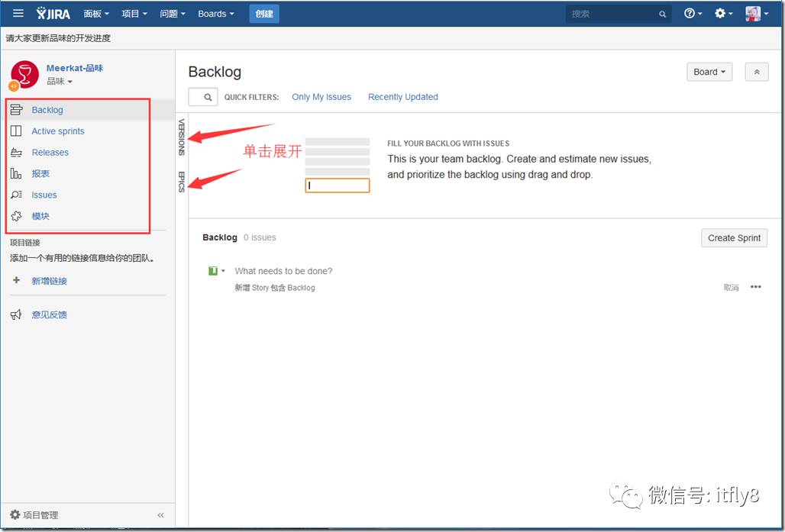Click the Create Sprint button
The height and width of the screenshot is (532, 785).
coord(734,237)
